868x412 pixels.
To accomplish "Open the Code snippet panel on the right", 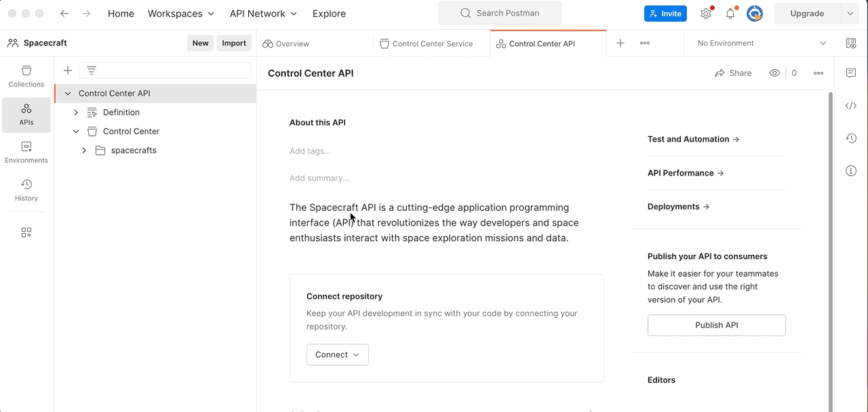I will (851, 105).
